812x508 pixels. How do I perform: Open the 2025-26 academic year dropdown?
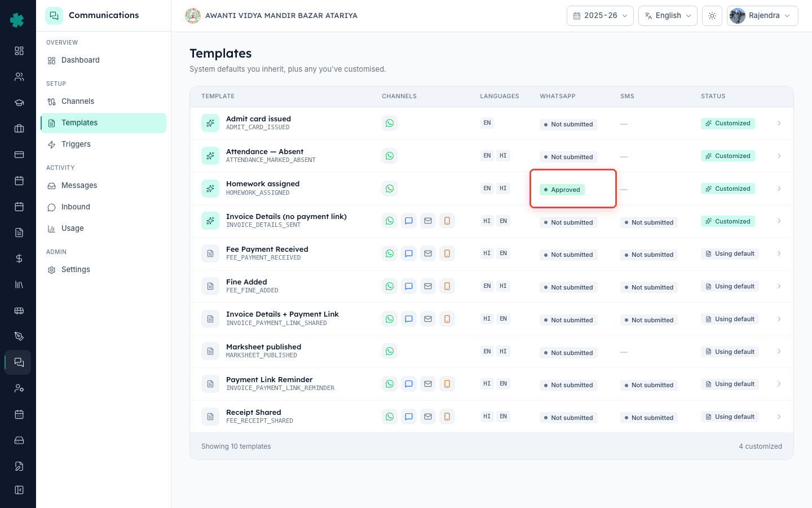click(x=600, y=16)
